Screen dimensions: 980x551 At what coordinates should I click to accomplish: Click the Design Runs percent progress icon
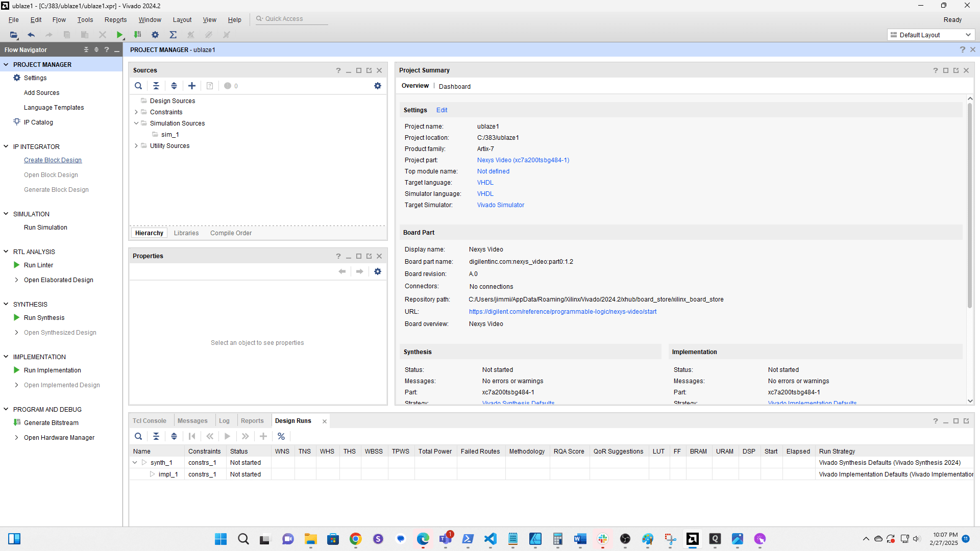click(281, 436)
